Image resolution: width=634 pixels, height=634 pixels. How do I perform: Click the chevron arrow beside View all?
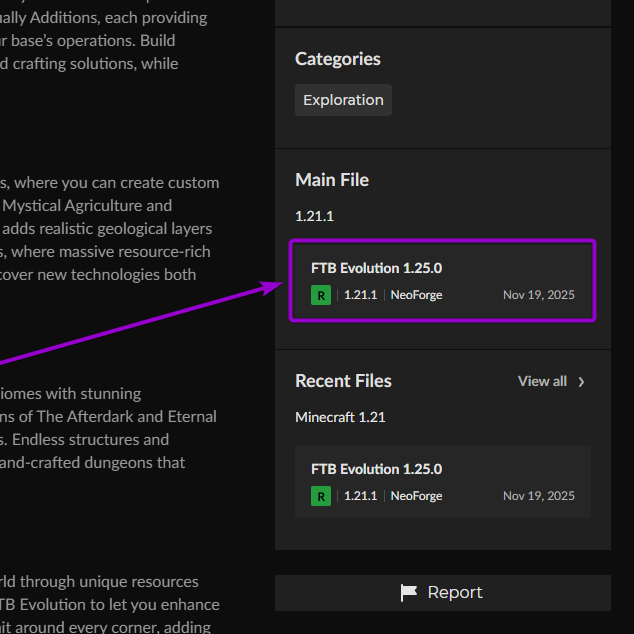581,382
